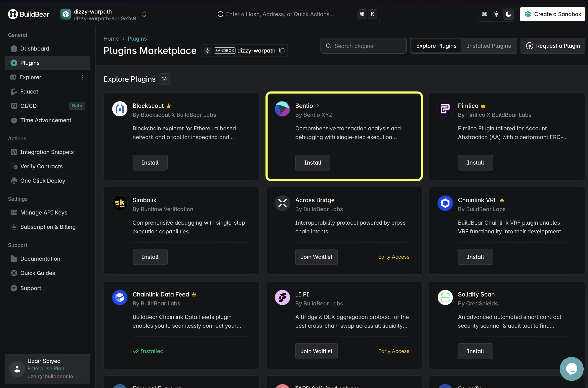The image size is (588, 388).
Task: Join Waitlist for LI.FI
Action: coord(316,351)
